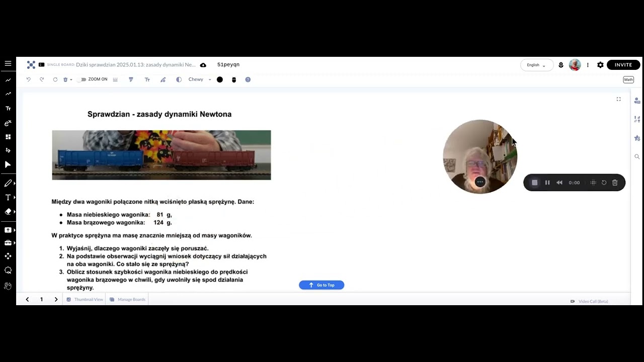Viewport: 644px width, 362px height.
Task: Click the line spacing icon in toolbar
Action: pos(115,79)
